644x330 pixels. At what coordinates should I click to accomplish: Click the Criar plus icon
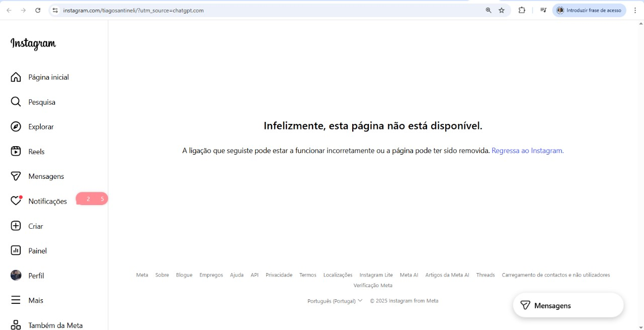click(x=16, y=226)
